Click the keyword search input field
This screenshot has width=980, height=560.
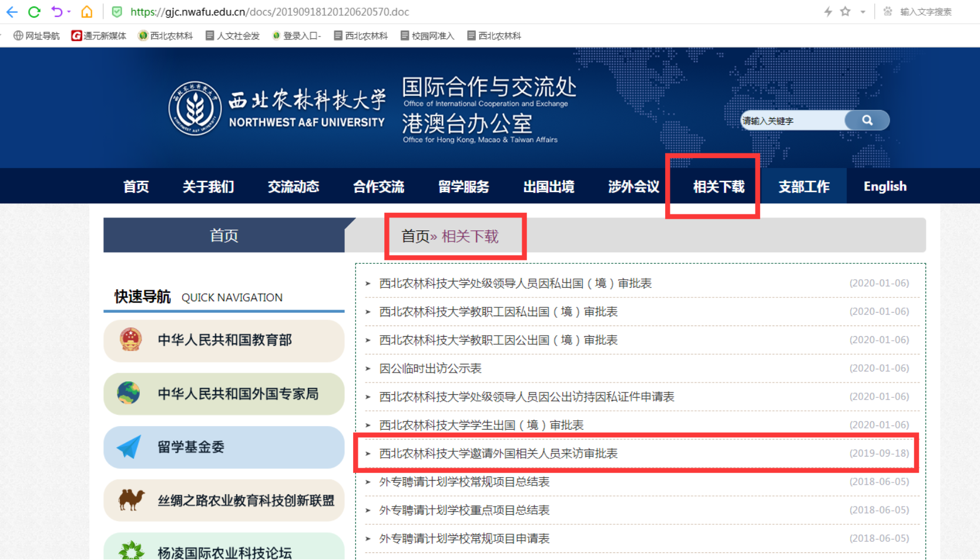click(791, 121)
